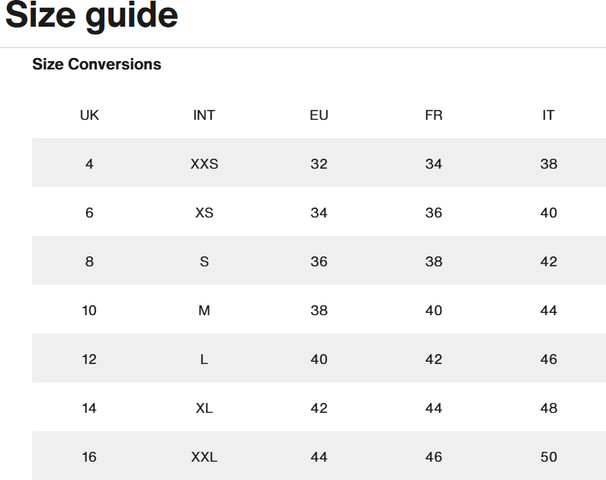Select IT size 50 cell
Viewport: 606px width, 480px height.
(548, 457)
